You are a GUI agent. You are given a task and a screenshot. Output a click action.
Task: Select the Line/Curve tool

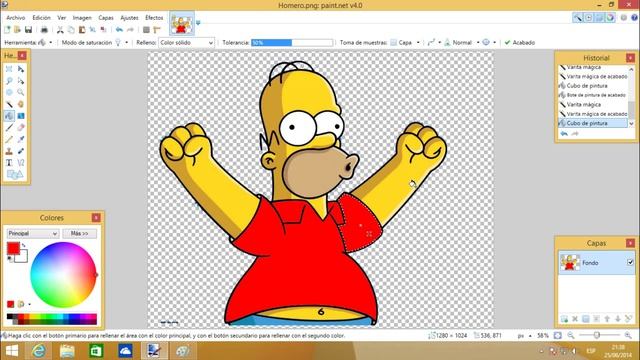[x=21, y=162]
